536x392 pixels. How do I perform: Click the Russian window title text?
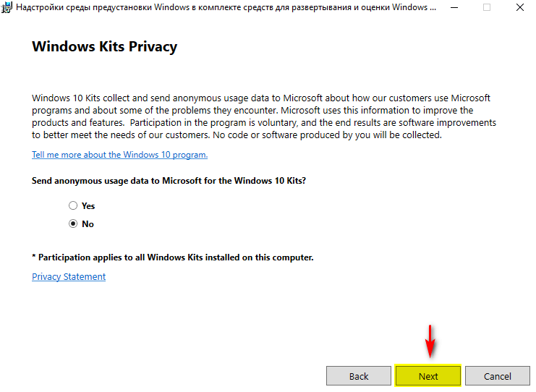[224, 8]
